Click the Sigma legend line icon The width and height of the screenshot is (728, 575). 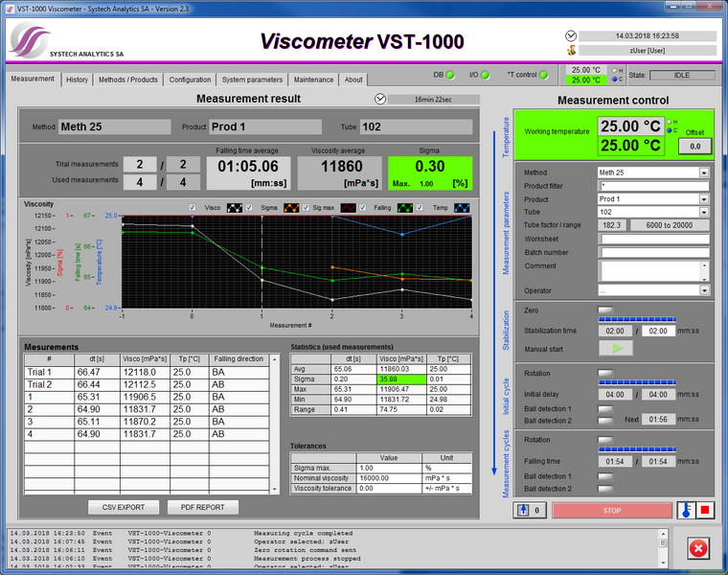(291, 208)
